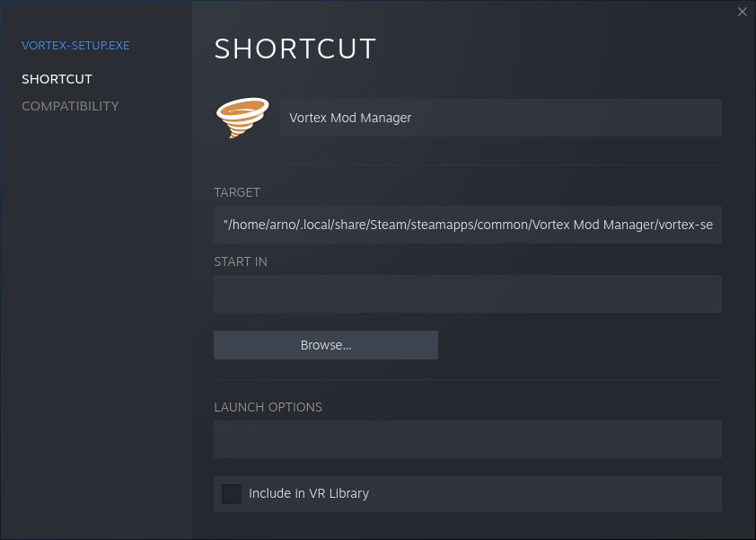Viewport: 756px width, 540px height.
Task: Focus the Launch Options text box
Action: pyautogui.click(x=467, y=439)
